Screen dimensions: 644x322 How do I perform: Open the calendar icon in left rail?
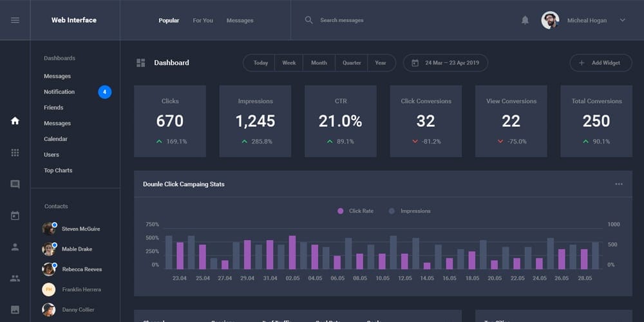(15, 216)
